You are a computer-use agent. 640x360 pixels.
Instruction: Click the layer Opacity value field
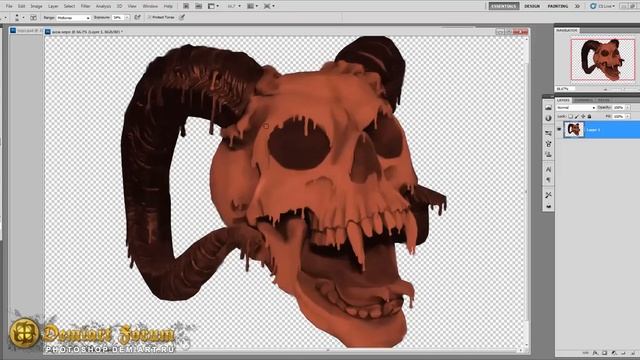pos(618,107)
